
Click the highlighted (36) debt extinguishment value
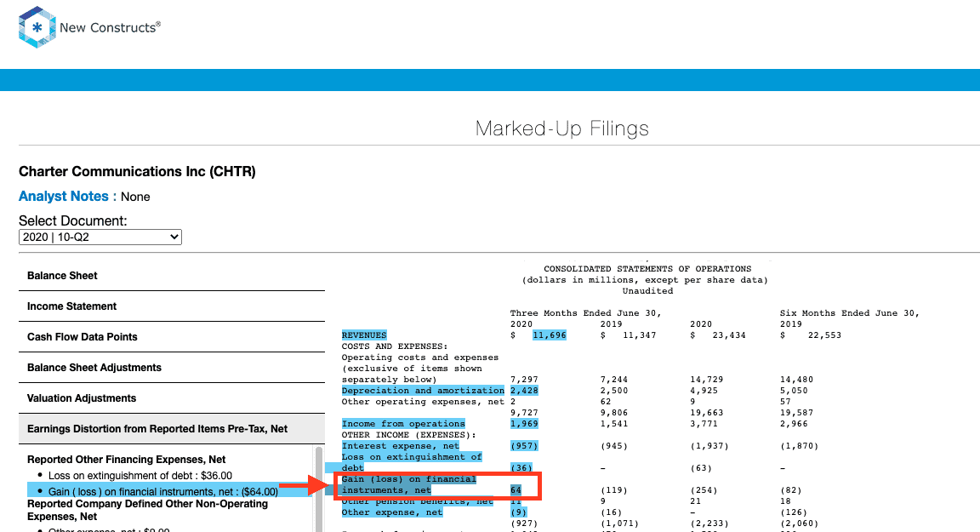(x=521, y=468)
